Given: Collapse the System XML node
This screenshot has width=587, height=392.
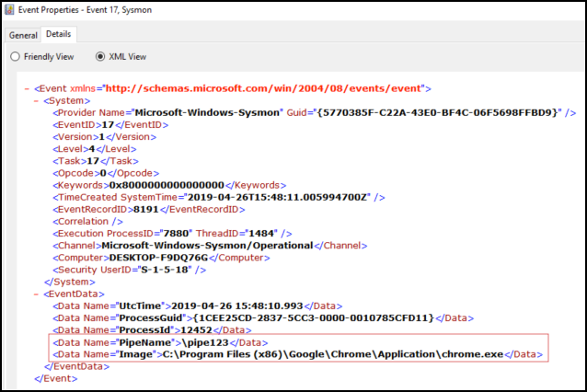Looking at the screenshot, I should click(x=36, y=100).
